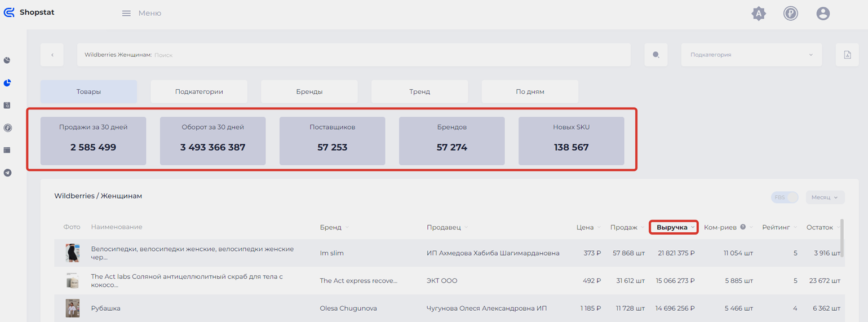
Task: Click the question mark help icon near Ком-риев
Action: [x=743, y=227]
